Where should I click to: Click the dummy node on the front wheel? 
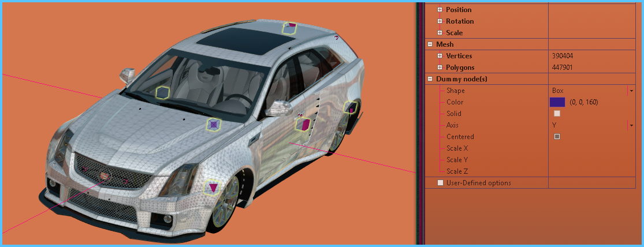tap(213, 187)
